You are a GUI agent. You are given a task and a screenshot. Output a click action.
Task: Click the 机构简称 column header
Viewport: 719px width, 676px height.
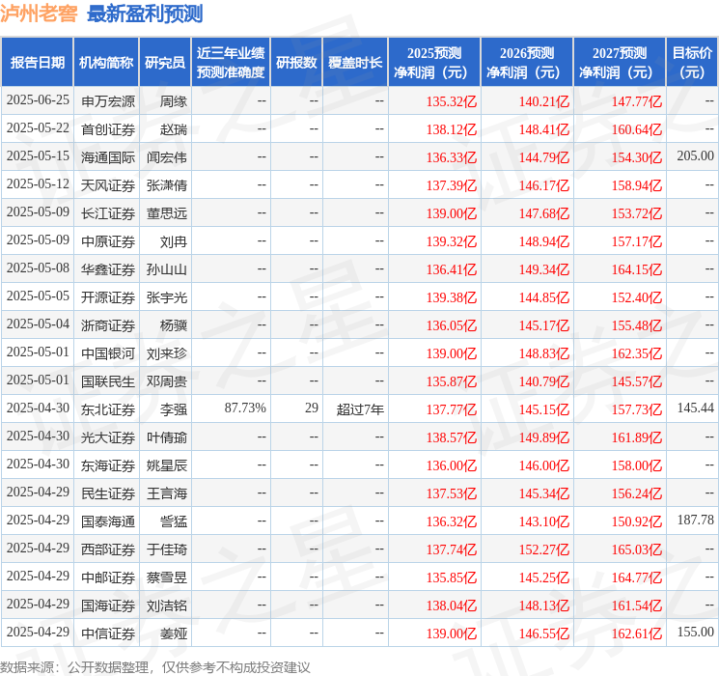tap(106, 62)
